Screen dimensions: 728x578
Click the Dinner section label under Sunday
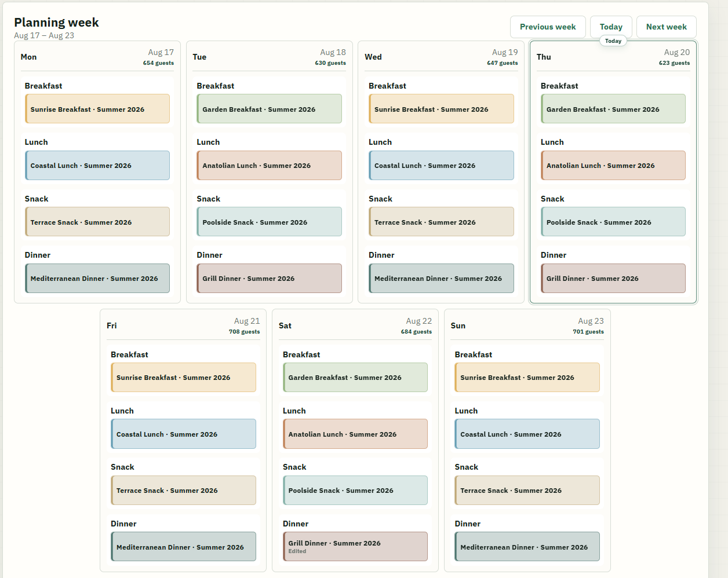pyautogui.click(x=468, y=524)
